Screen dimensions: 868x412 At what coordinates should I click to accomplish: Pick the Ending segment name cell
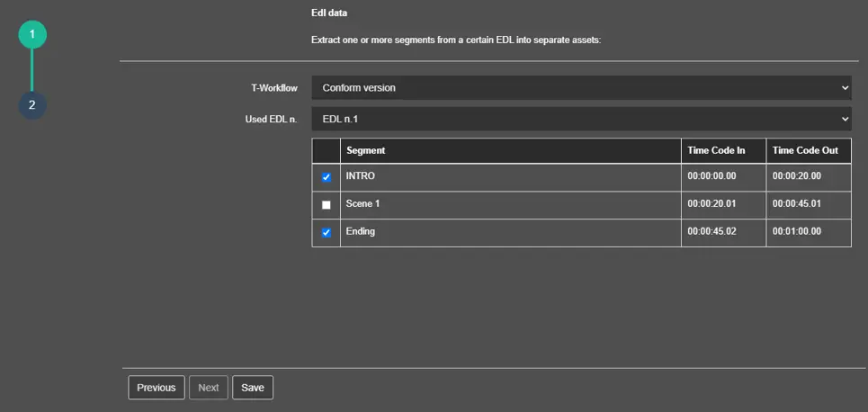[x=361, y=231]
